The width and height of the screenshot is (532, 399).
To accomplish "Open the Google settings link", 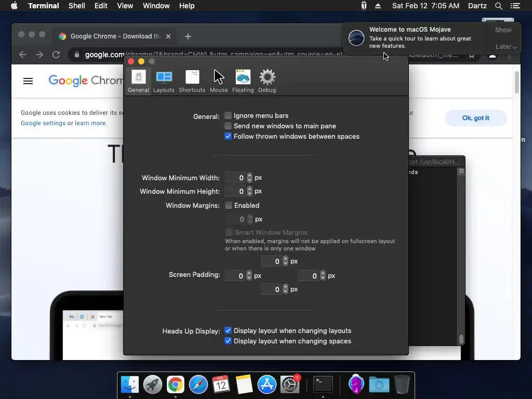I will tap(43, 123).
